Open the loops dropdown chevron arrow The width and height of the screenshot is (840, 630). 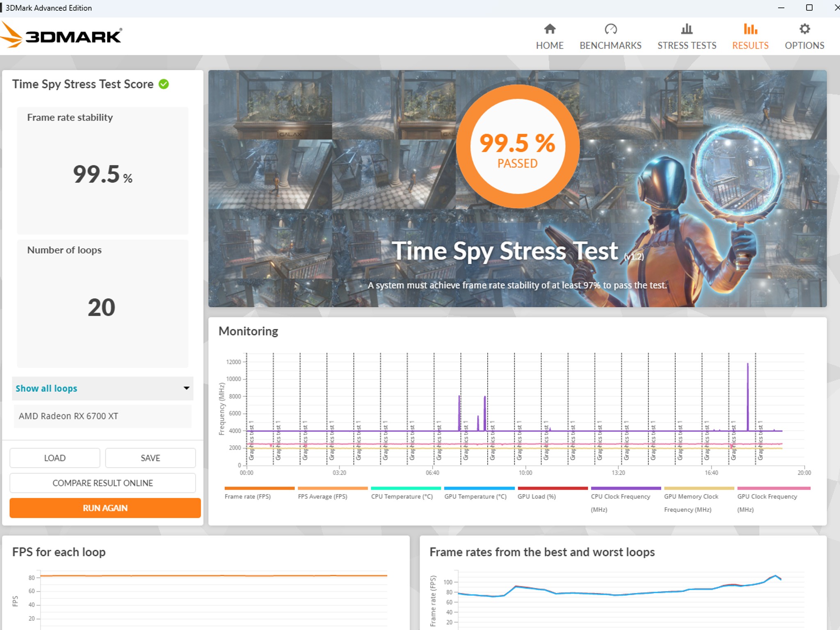(187, 388)
